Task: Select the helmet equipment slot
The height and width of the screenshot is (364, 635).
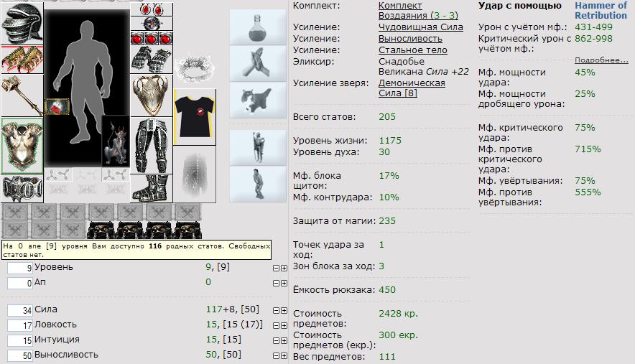Action: click(22, 23)
